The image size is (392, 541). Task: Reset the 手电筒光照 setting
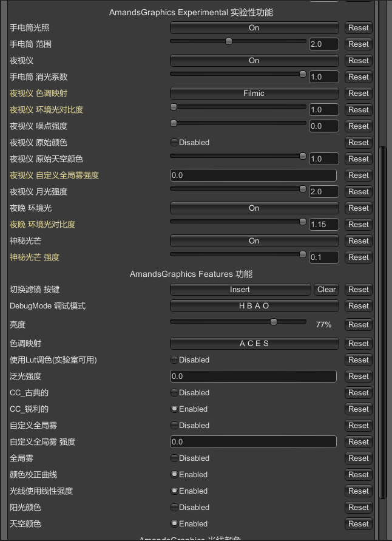(x=359, y=28)
